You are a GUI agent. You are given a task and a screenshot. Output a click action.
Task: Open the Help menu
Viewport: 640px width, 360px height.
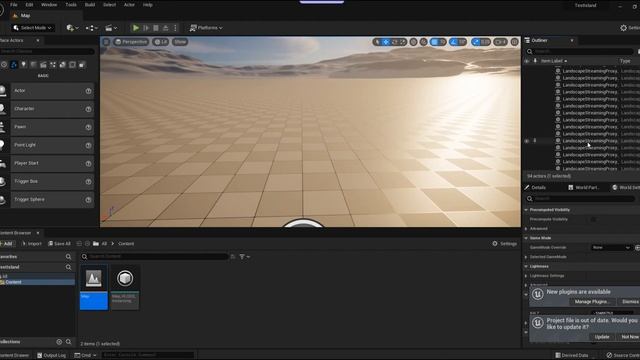[147, 5]
